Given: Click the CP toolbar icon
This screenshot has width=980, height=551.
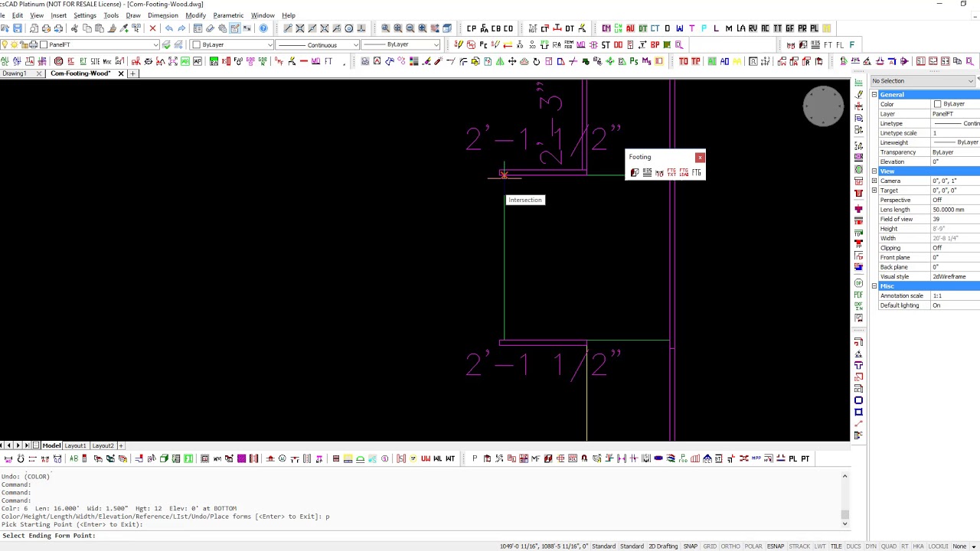Looking at the screenshot, I should click(x=472, y=28).
